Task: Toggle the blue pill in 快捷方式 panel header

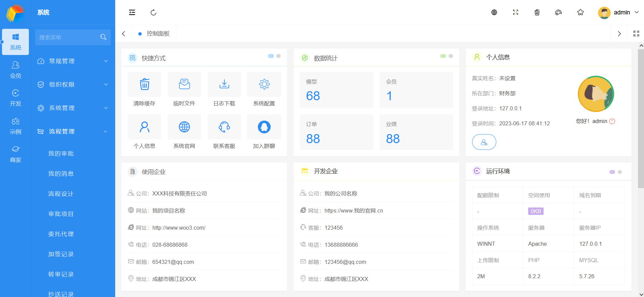Action: tap(271, 56)
